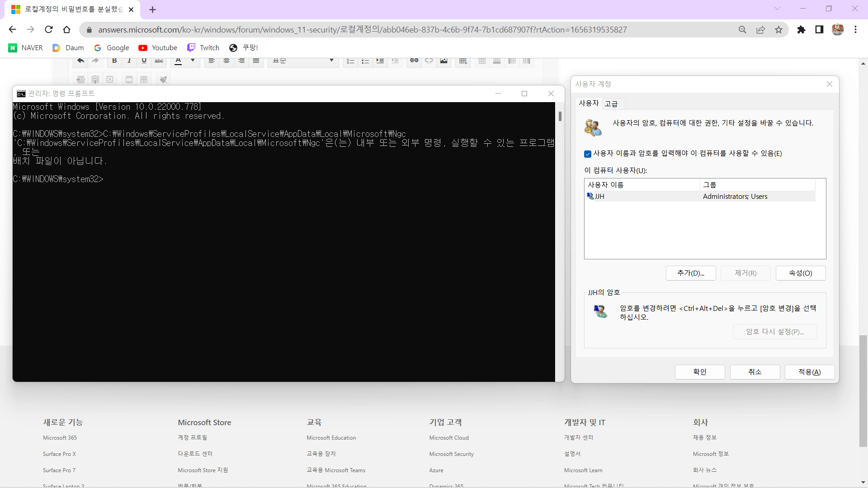The image size is (868, 488).
Task: Open the Microsoft 365 footer link
Action: 60,438
